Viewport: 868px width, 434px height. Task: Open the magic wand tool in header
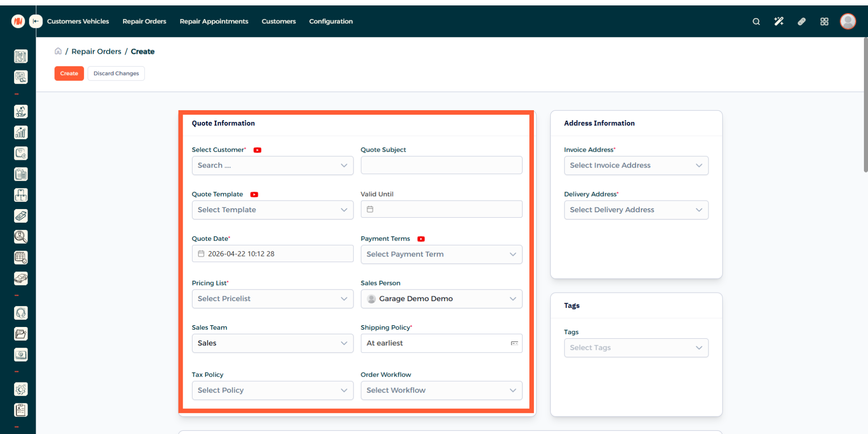[778, 22]
